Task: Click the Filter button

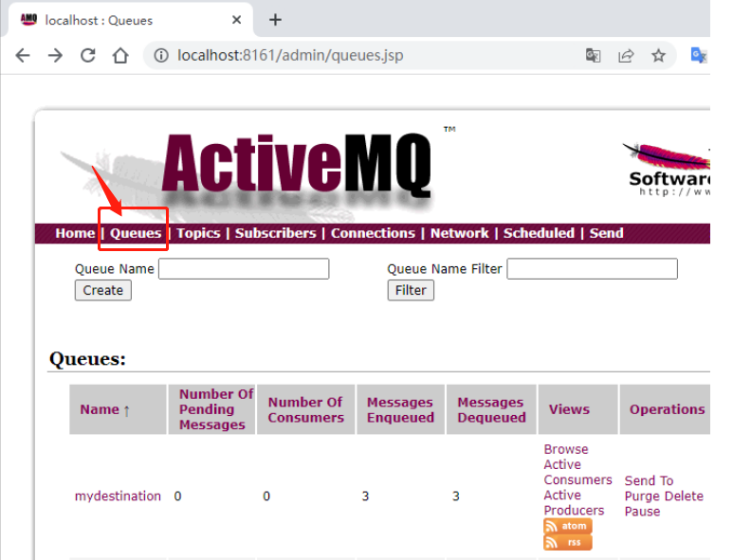Action: tap(411, 290)
